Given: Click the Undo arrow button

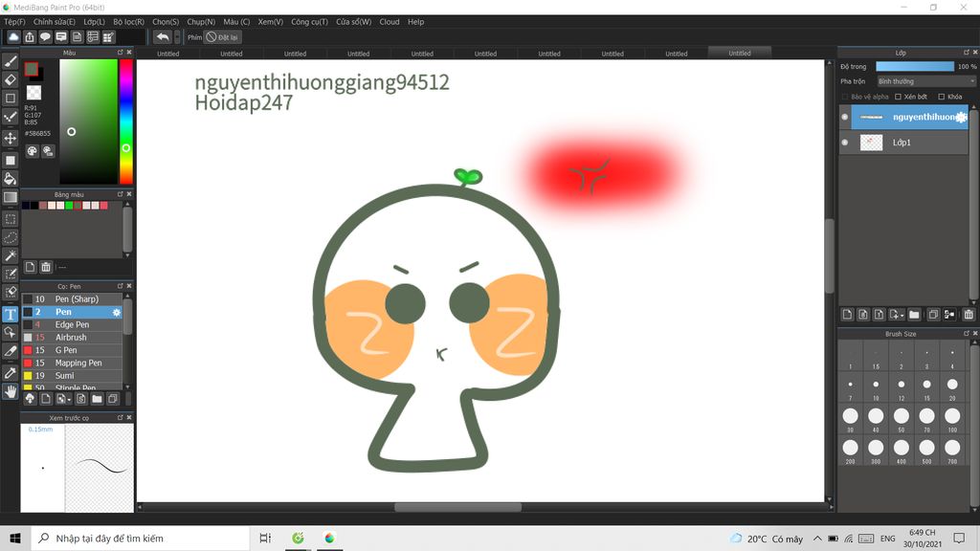Looking at the screenshot, I should pyautogui.click(x=163, y=37).
